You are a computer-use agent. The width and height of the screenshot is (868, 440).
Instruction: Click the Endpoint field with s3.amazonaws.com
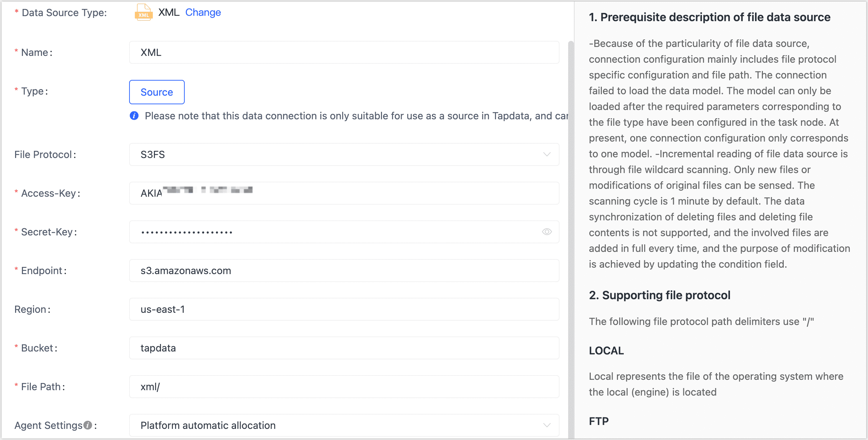[344, 271]
